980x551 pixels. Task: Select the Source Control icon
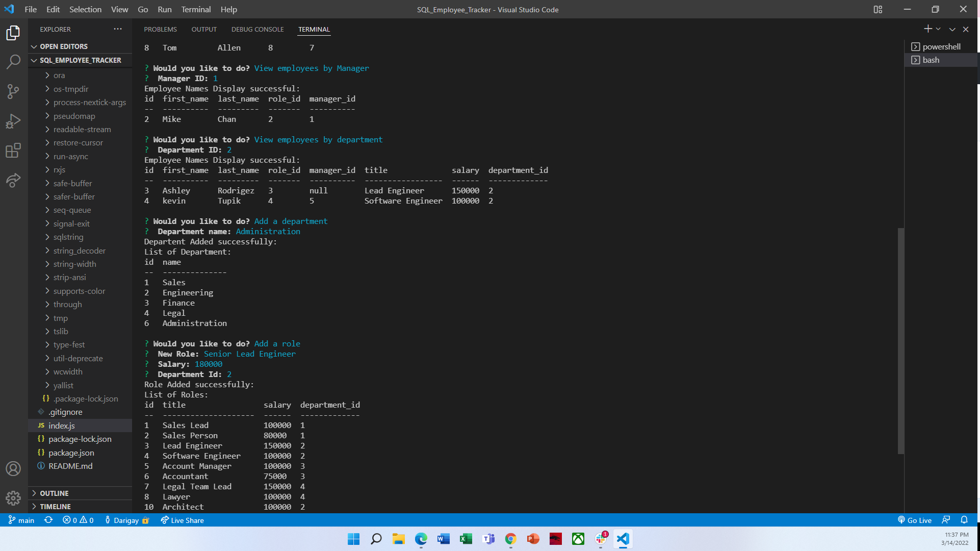(13, 91)
